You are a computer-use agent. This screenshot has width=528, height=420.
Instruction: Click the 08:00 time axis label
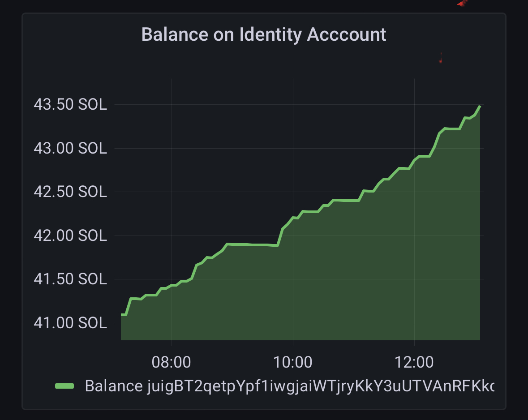(x=172, y=362)
